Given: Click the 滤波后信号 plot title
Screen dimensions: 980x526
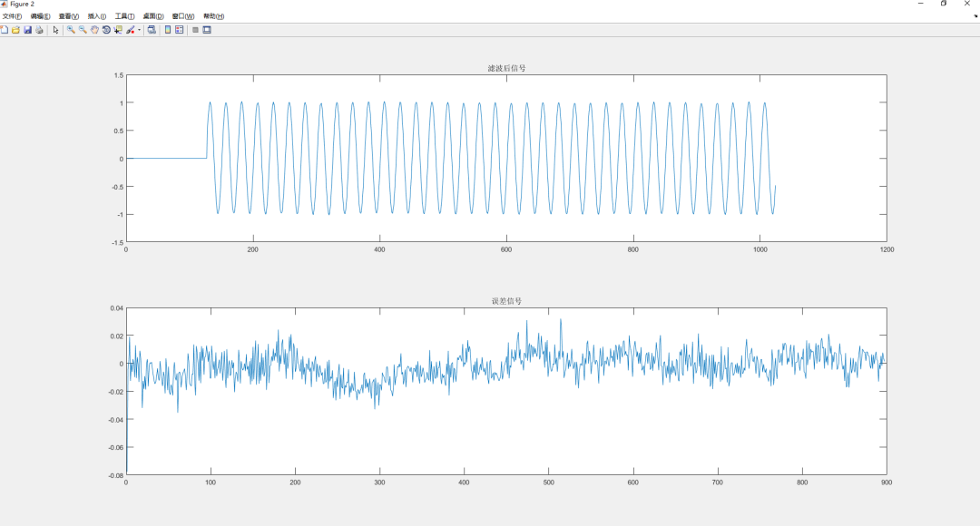Looking at the screenshot, I should (506, 68).
